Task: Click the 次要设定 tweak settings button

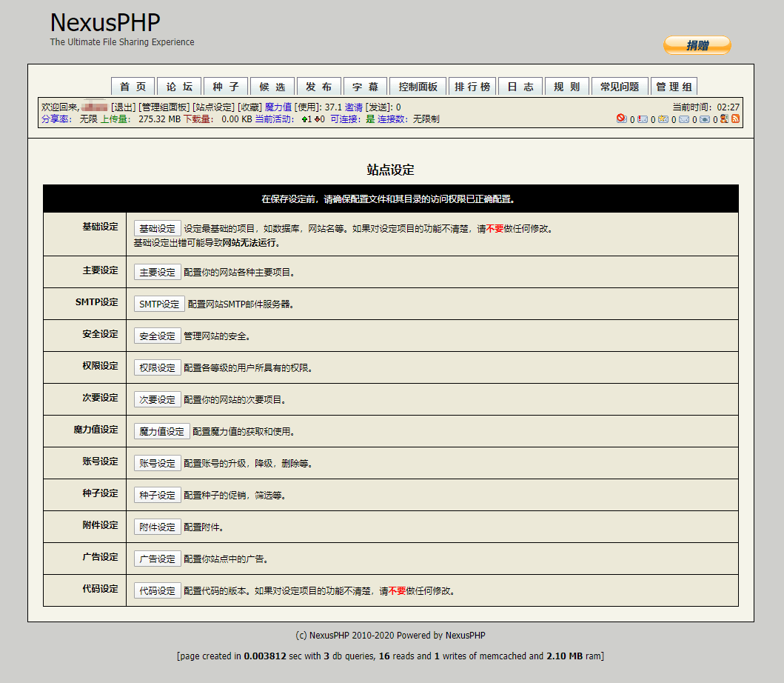Action: [157, 399]
